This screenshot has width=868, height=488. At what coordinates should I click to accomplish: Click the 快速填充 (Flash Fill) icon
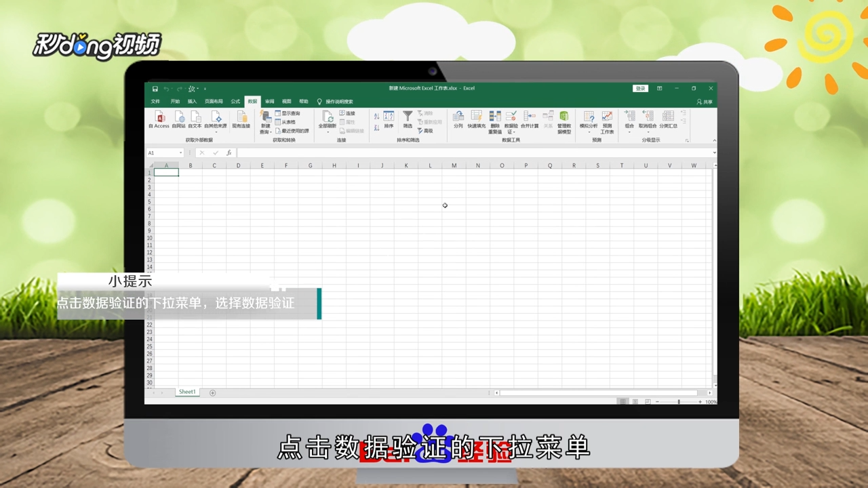(477, 117)
